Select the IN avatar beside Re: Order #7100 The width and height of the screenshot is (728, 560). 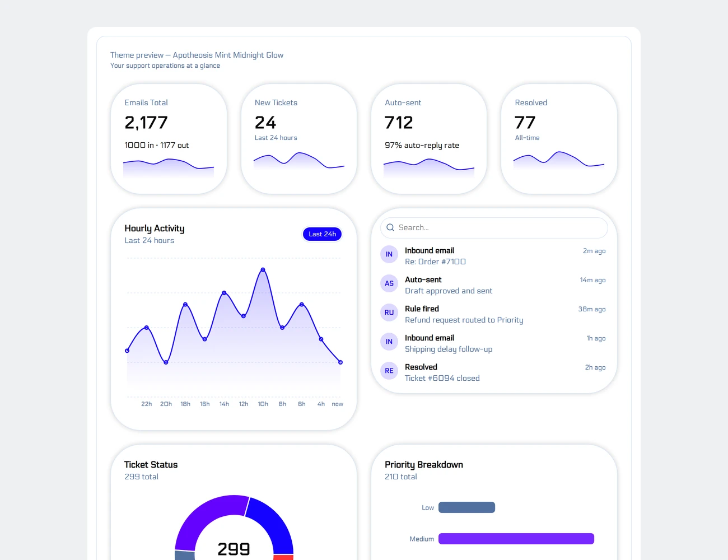point(389,254)
